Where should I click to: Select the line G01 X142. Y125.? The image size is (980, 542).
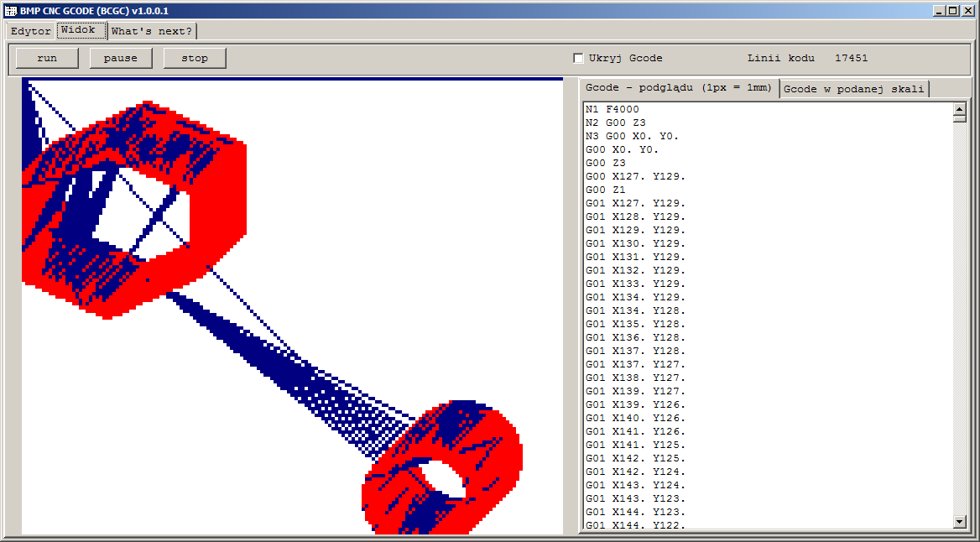tap(636, 458)
